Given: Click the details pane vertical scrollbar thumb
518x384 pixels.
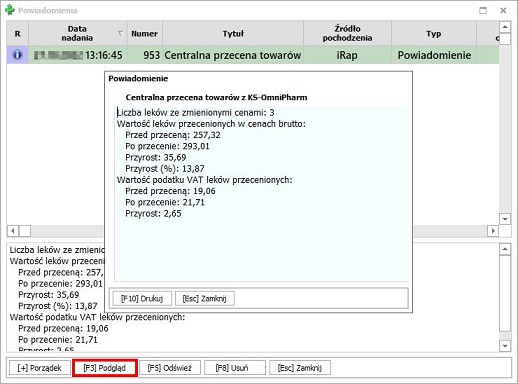Looking at the screenshot, I should coord(505,293).
